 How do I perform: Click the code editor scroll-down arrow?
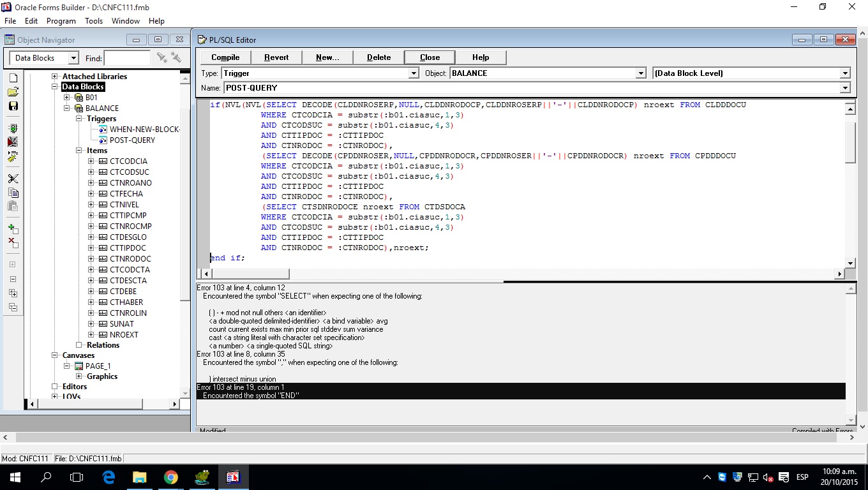click(850, 263)
